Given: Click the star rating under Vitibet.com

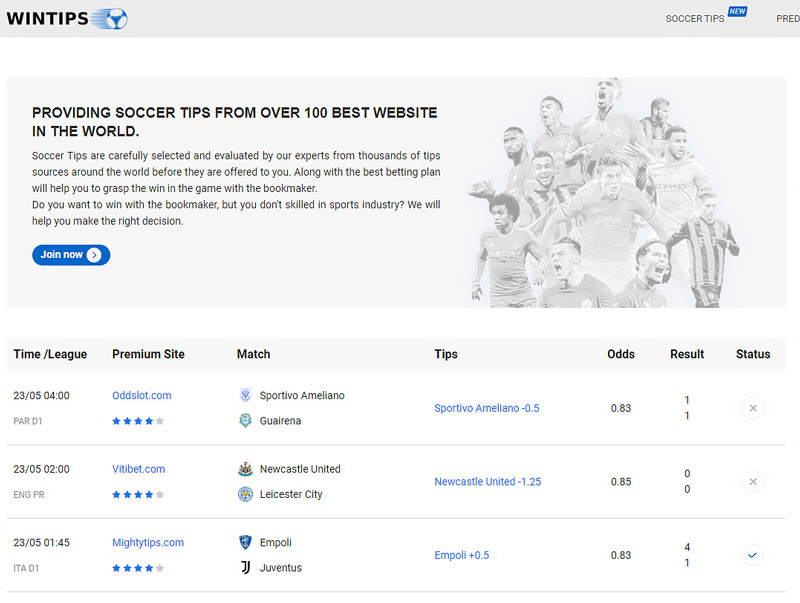Looking at the screenshot, I should pyautogui.click(x=138, y=494).
